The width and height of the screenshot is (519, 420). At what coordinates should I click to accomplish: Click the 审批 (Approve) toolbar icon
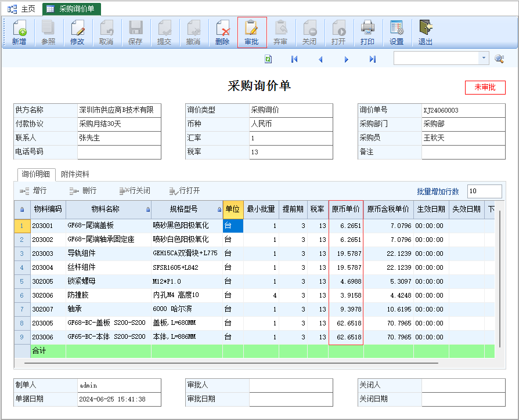[x=251, y=32]
